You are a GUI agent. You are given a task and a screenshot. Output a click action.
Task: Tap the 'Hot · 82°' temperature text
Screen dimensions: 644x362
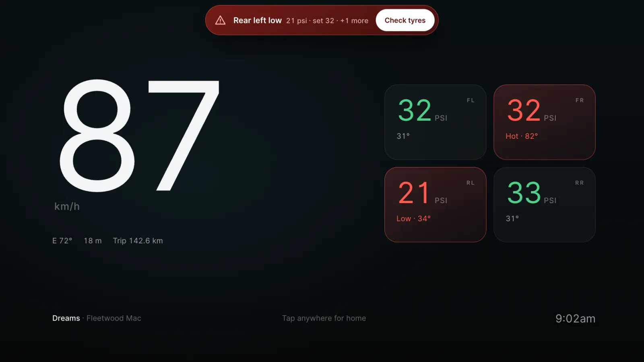tap(522, 136)
